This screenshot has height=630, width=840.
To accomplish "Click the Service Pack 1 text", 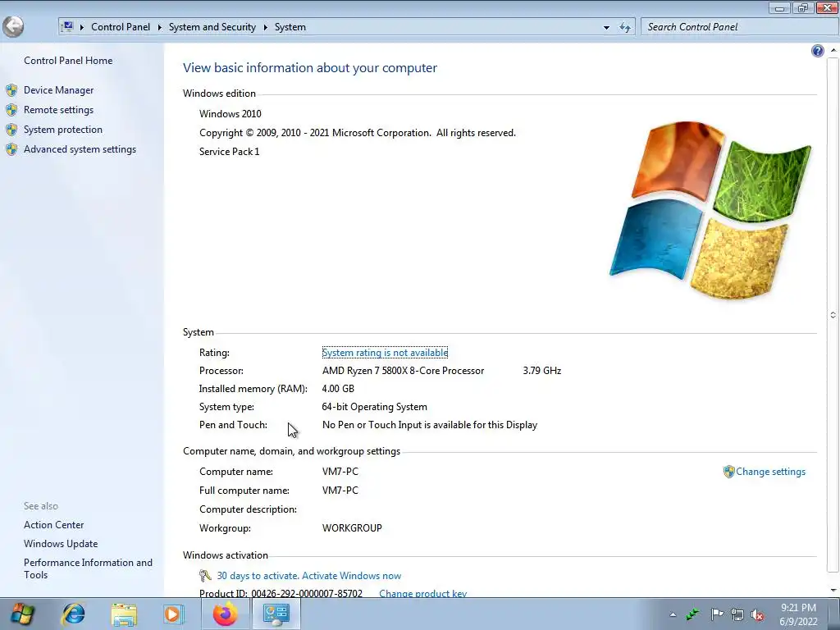I will click(230, 152).
